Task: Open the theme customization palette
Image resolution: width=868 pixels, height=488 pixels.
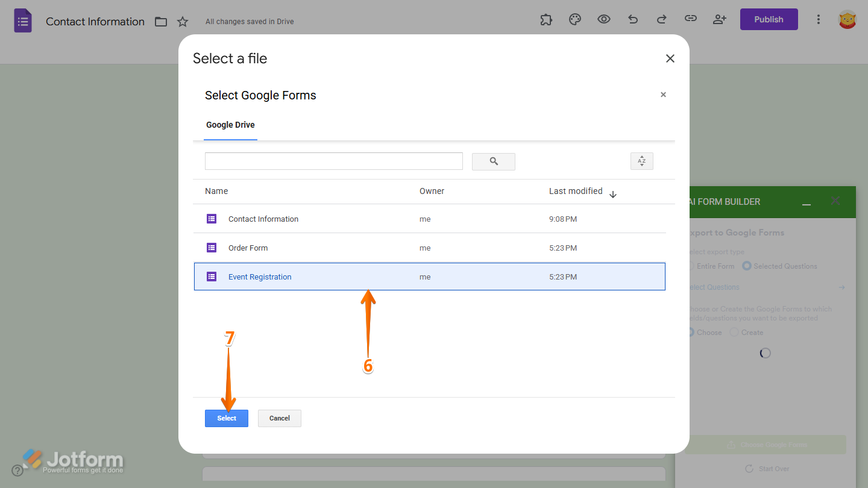Action: (x=574, y=19)
